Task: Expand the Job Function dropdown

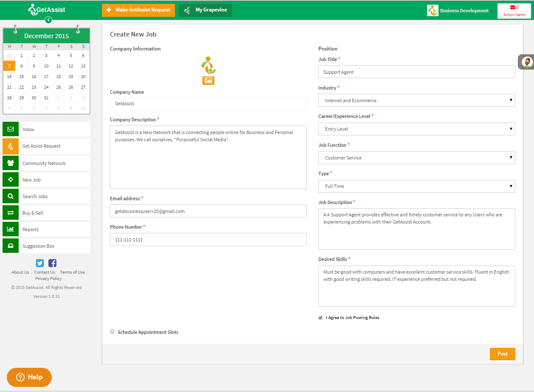Action: (x=416, y=158)
